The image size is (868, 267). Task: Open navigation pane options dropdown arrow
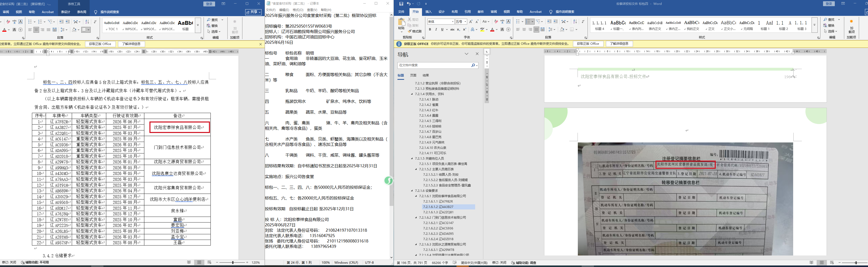pyautogui.click(x=467, y=54)
